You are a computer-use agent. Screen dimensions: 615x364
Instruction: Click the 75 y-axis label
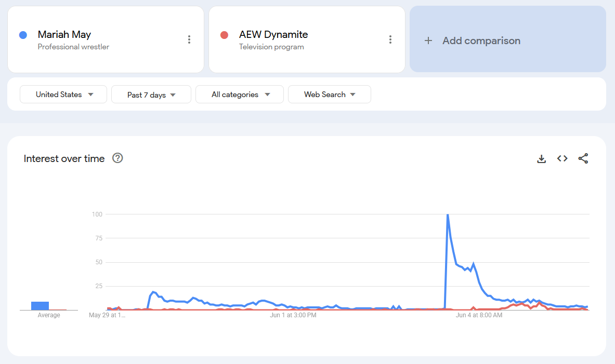[99, 238]
